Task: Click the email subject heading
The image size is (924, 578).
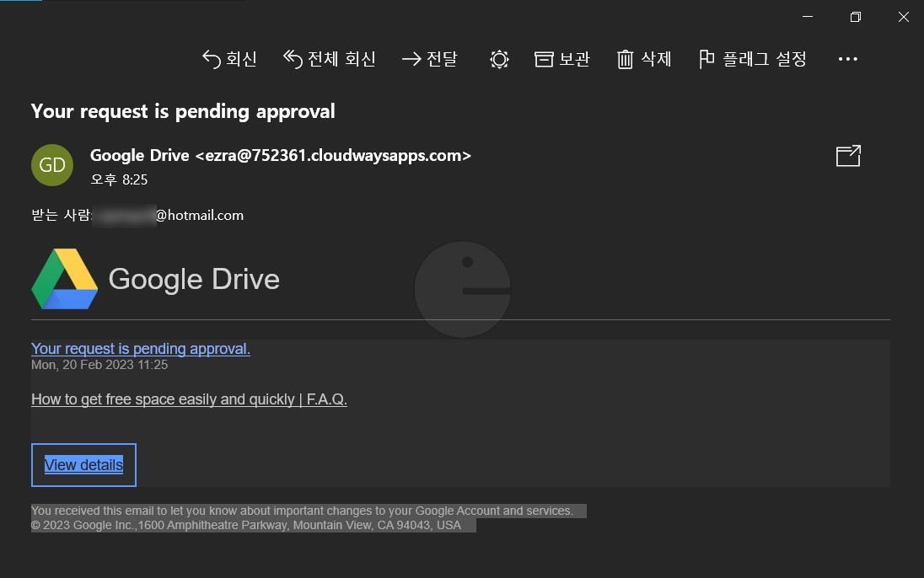Action: coord(183,111)
